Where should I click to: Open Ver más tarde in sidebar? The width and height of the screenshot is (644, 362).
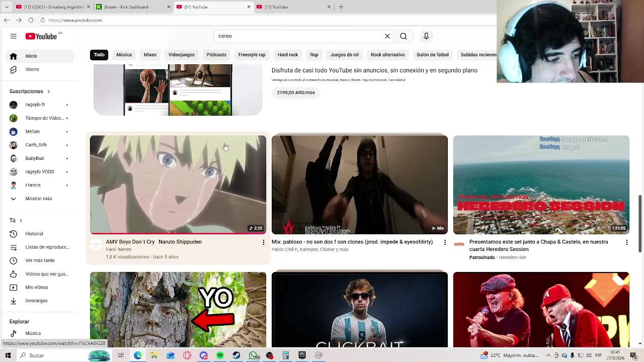(39, 260)
